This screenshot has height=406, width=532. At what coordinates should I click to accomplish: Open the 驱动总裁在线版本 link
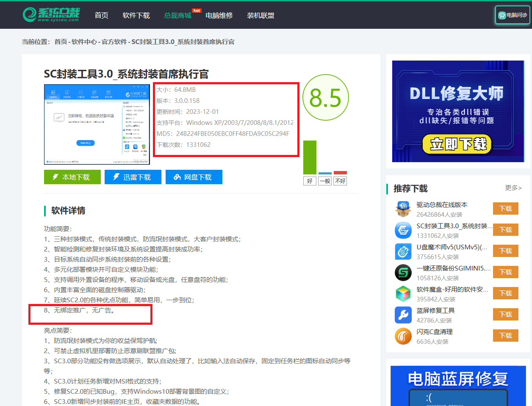[442, 204]
